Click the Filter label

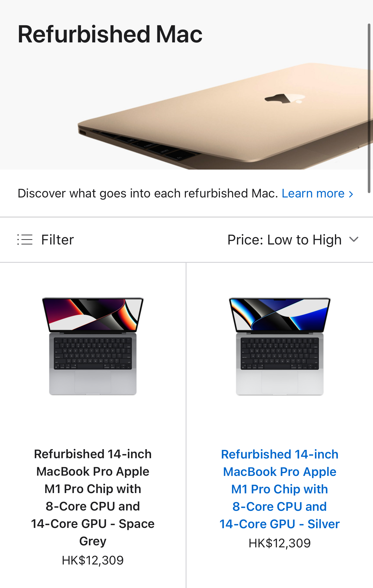click(58, 240)
